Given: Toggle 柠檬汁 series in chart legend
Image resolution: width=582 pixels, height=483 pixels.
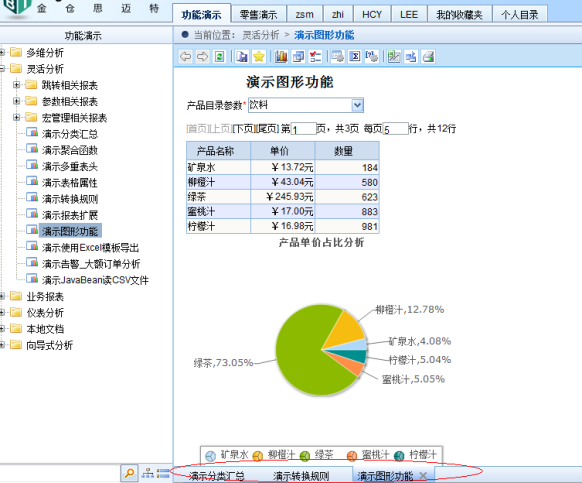Looking at the screenshot, I should tap(415, 455).
